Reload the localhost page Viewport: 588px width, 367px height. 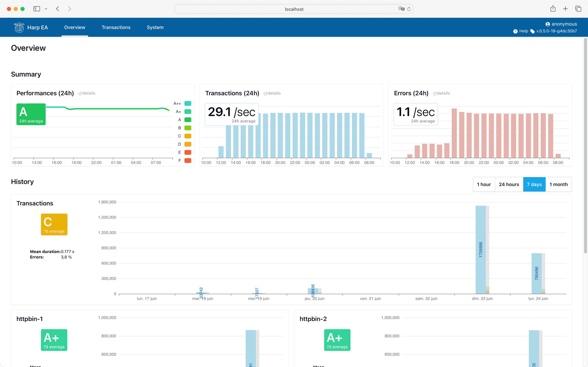[x=409, y=9]
